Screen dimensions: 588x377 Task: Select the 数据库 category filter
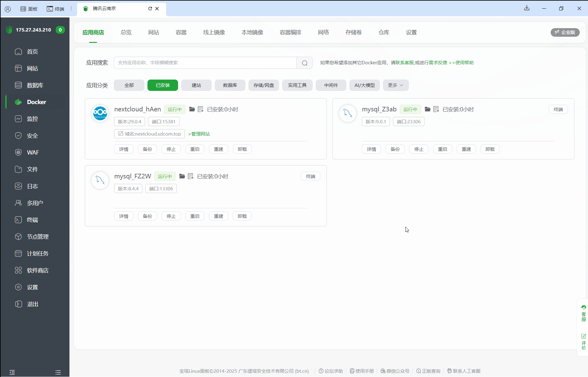pos(230,85)
